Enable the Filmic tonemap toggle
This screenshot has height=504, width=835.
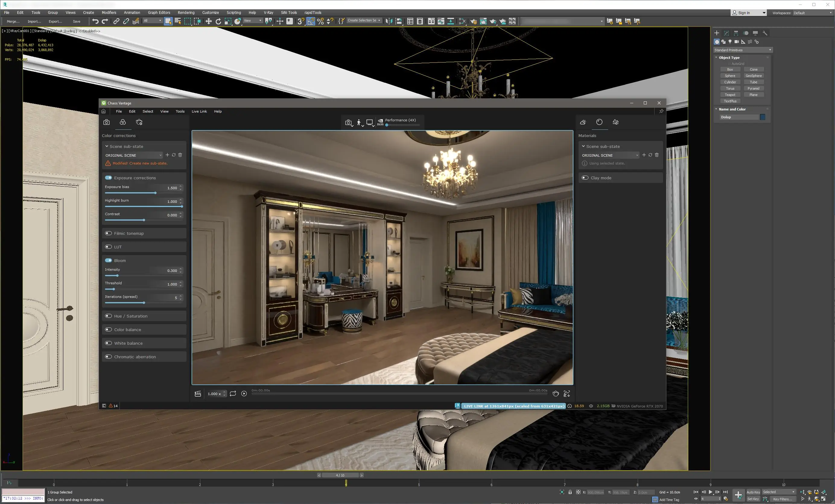coord(108,233)
